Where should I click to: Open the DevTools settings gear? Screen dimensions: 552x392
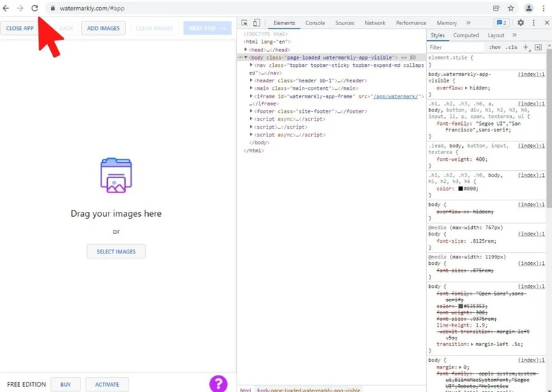pos(520,23)
